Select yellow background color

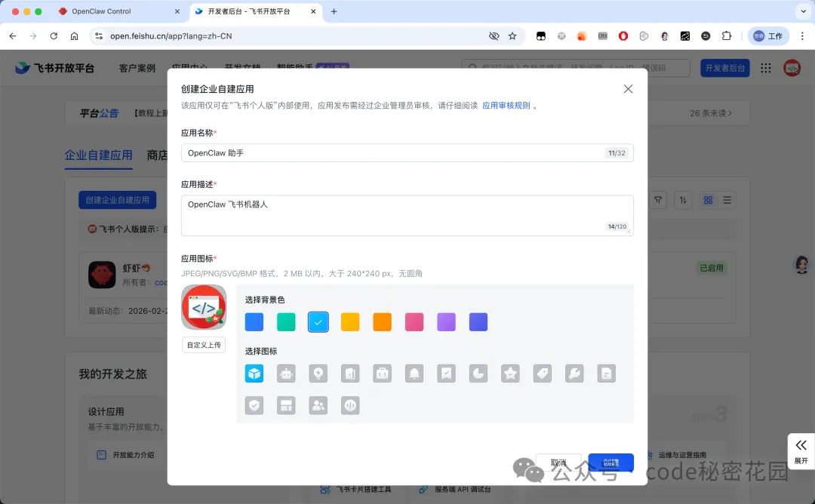click(x=350, y=322)
